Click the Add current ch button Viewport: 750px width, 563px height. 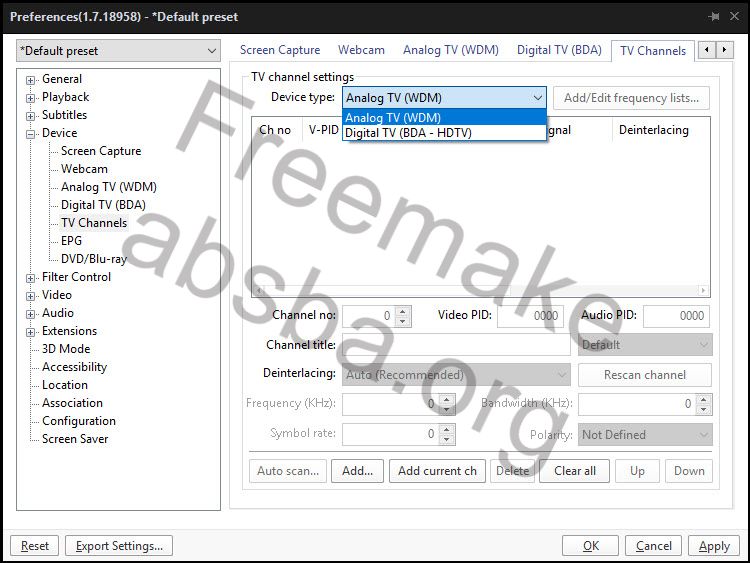(x=437, y=471)
